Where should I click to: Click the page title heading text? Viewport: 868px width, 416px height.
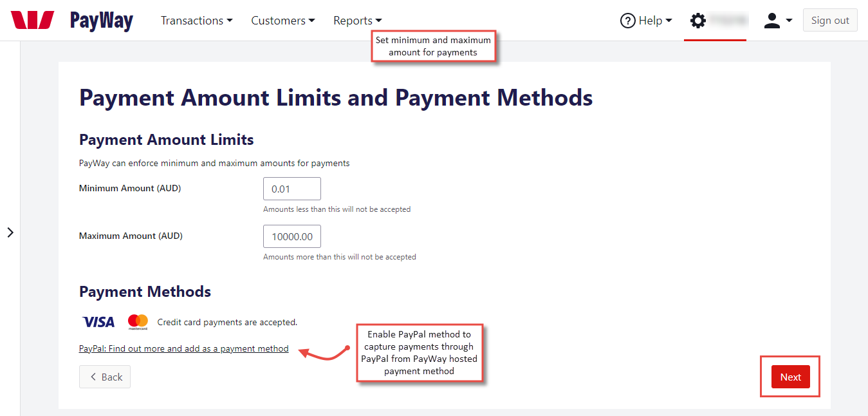click(x=336, y=98)
